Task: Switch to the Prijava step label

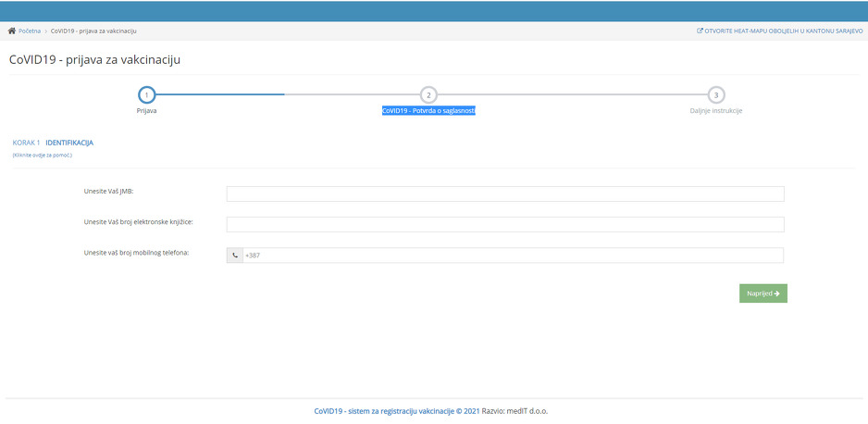Action: pyautogui.click(x=146, y=110)
